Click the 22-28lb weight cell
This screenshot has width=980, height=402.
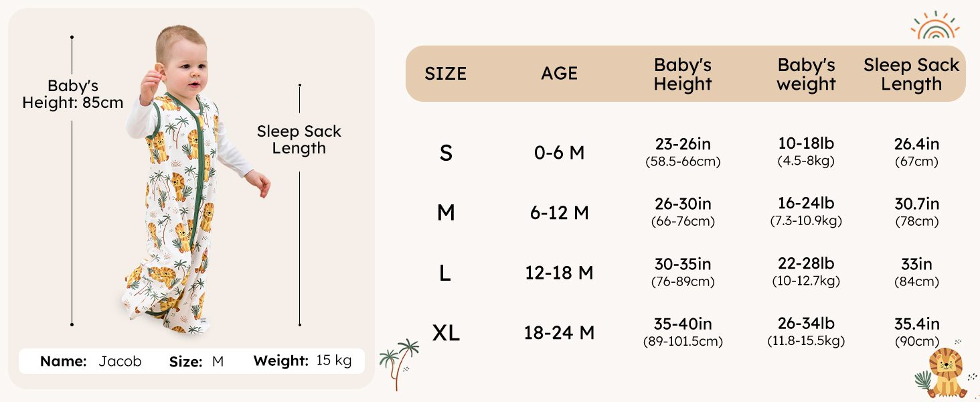point(806,271)
